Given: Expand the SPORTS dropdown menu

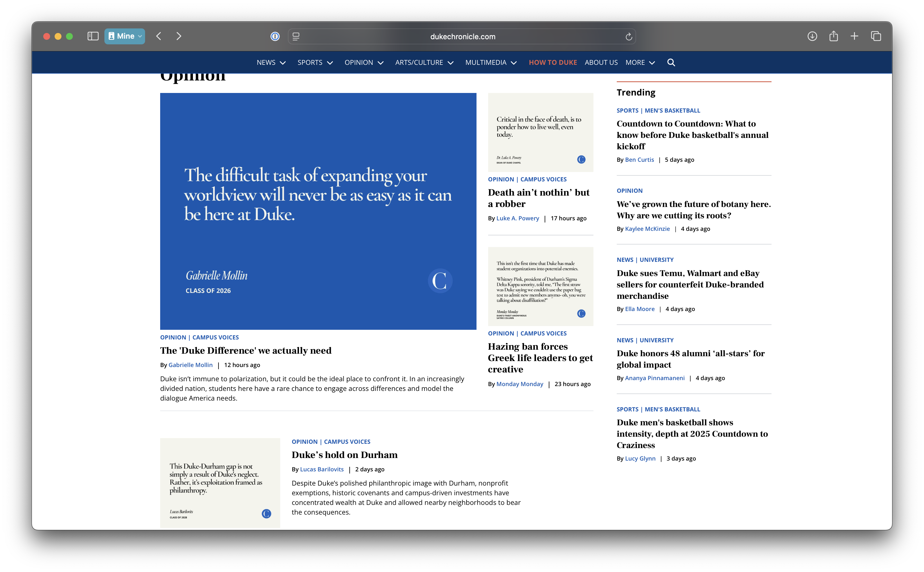Looking at the screenshot, I should tap(315, 63).
